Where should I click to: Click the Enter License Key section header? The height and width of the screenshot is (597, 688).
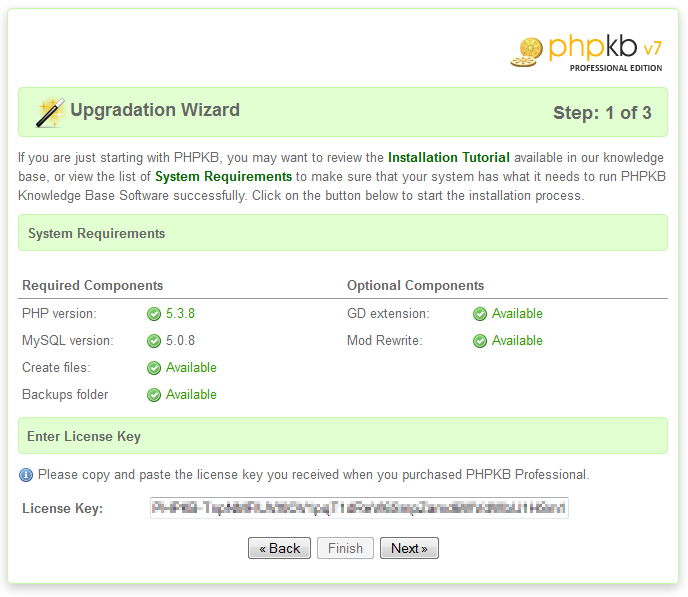pyautogui.click(x=343, y=436)
